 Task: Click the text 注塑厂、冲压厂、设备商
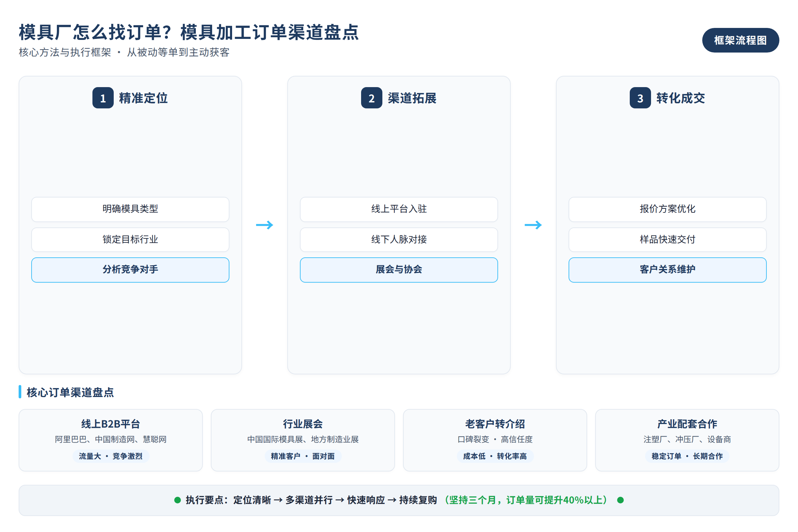pos(687,439)
